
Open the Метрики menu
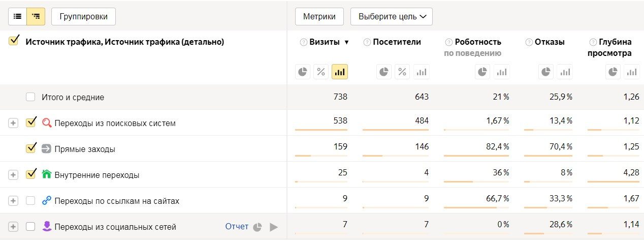(319, 16)
